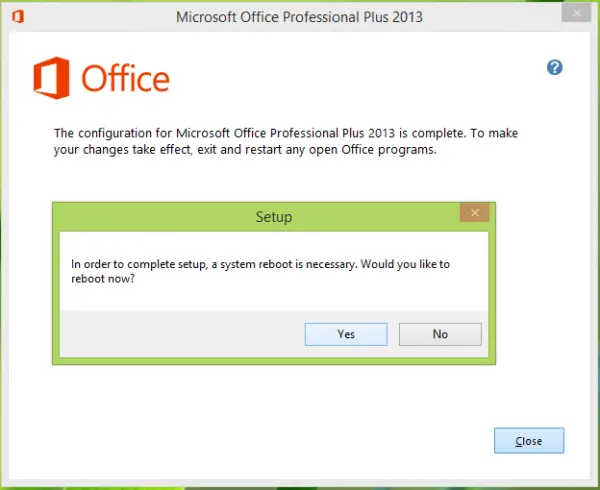Click the orange Office logo square
This screenshot has width=600, height=490.
[x=50, y=78]
